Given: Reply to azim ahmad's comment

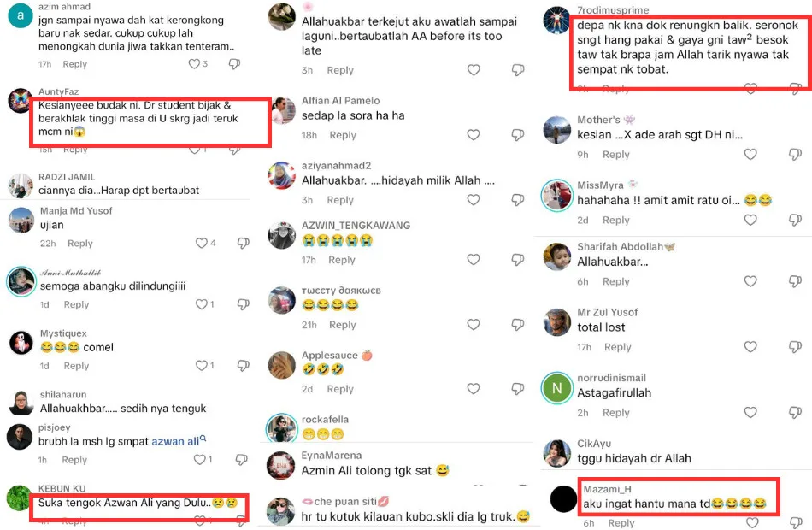Looking at the screenshot, I should pos(74,64).
